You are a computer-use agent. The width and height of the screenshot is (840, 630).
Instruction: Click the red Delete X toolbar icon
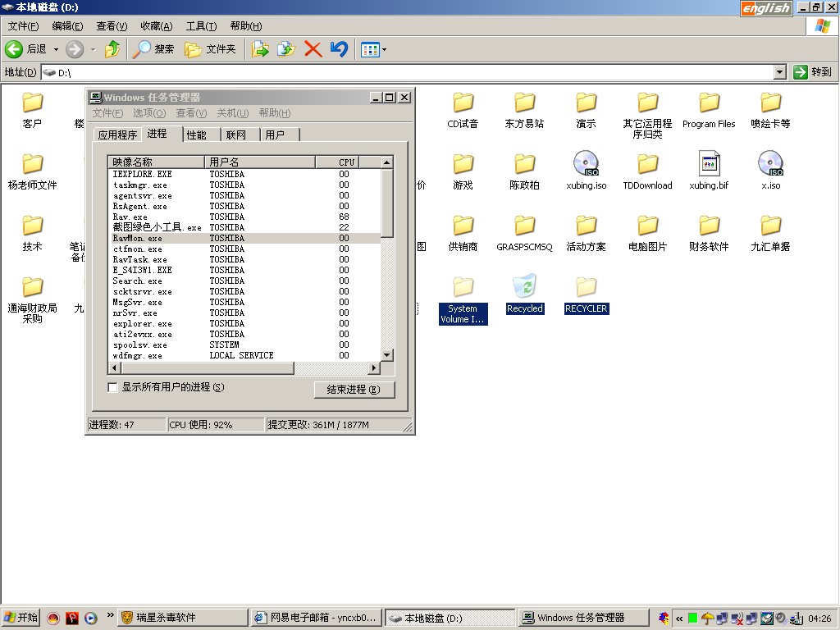coord(313,49)
